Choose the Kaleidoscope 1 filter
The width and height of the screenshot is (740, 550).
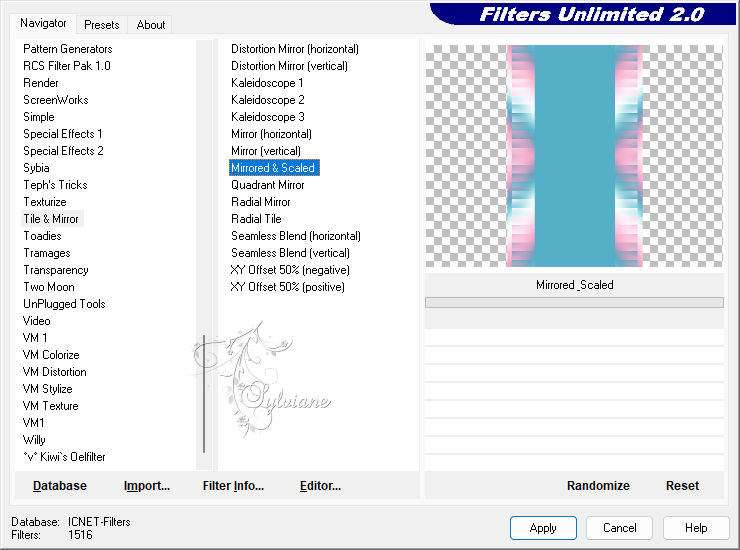(x=267, y=83)
